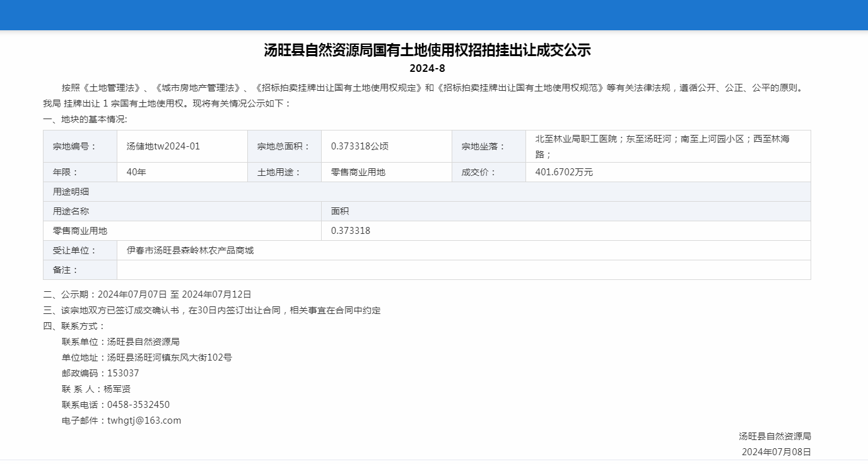This screenshot has width=868, height=464.
Task: Click the 宗地总面积 label cell
Action: [284, 146]
